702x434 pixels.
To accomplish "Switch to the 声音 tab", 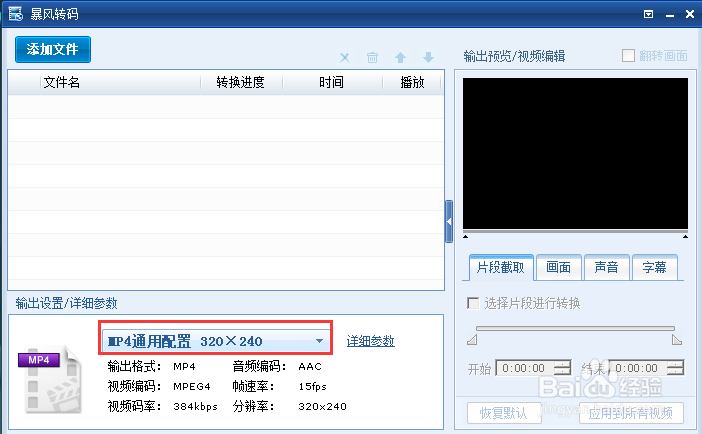I will coord(607,267).
